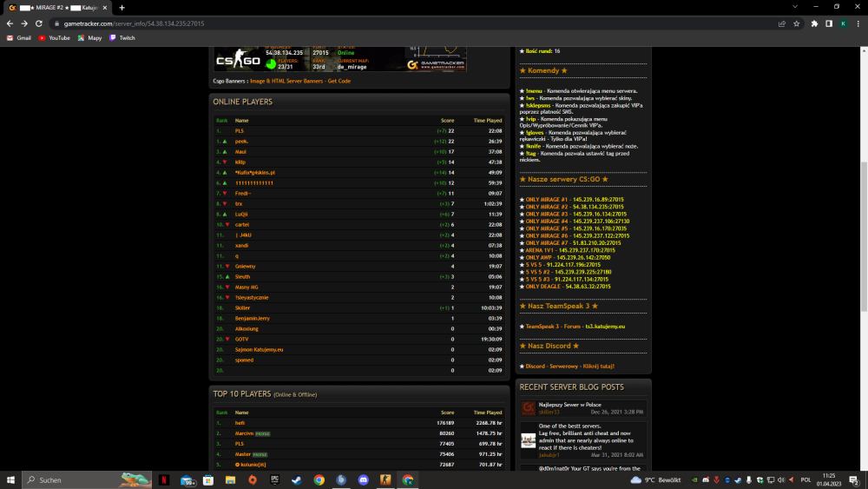Open the Chrome profile avatar K
Image resolution: width=868 pixels, height=489 pixels.
pyautogui.click(x=843, y=23)
